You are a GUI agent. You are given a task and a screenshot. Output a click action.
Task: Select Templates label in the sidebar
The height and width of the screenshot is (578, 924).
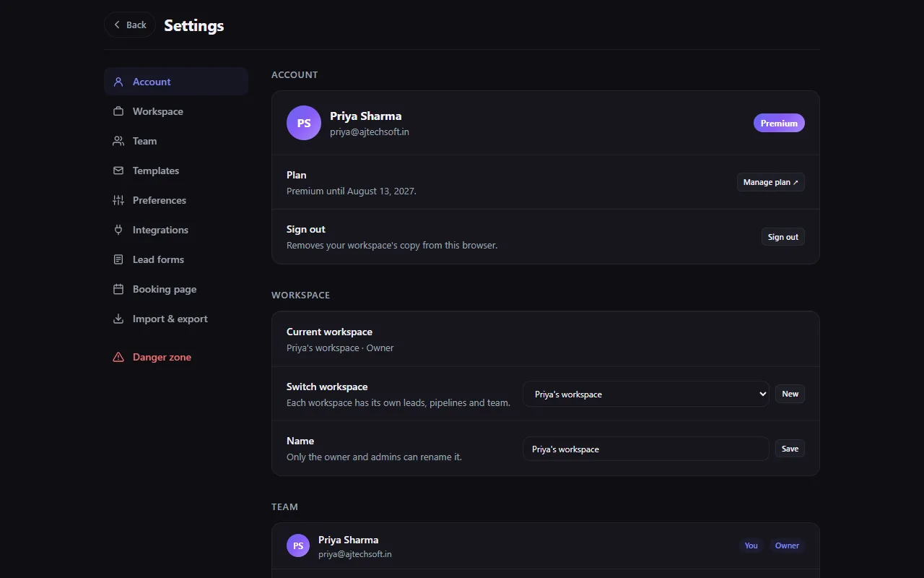pyautogui.click(x=156, y=171)
